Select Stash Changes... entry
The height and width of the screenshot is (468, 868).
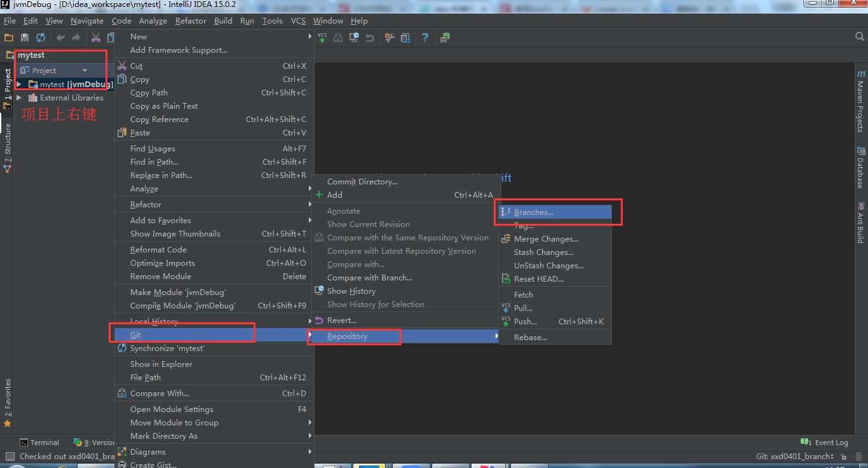[x=555, y=252]
